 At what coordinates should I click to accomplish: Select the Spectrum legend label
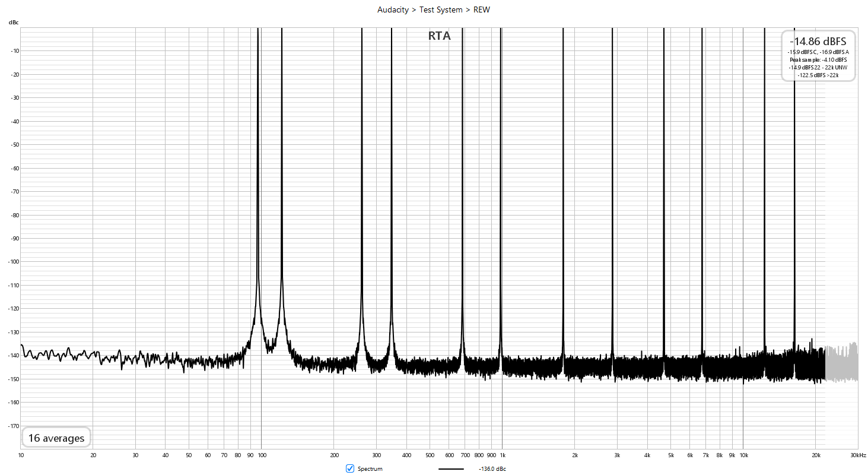click(x=370, y=469)
